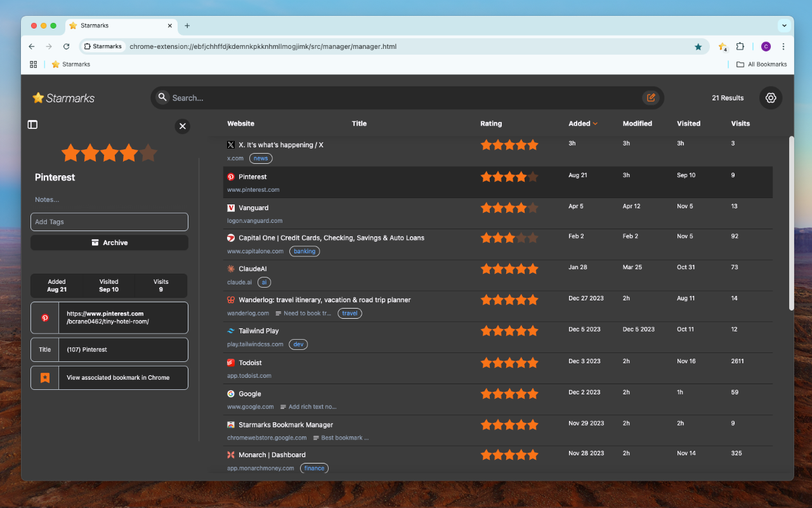This screenshot has height=508, width=812.
Task: Click the Pinterest favicon in list row
Action: 231,177
